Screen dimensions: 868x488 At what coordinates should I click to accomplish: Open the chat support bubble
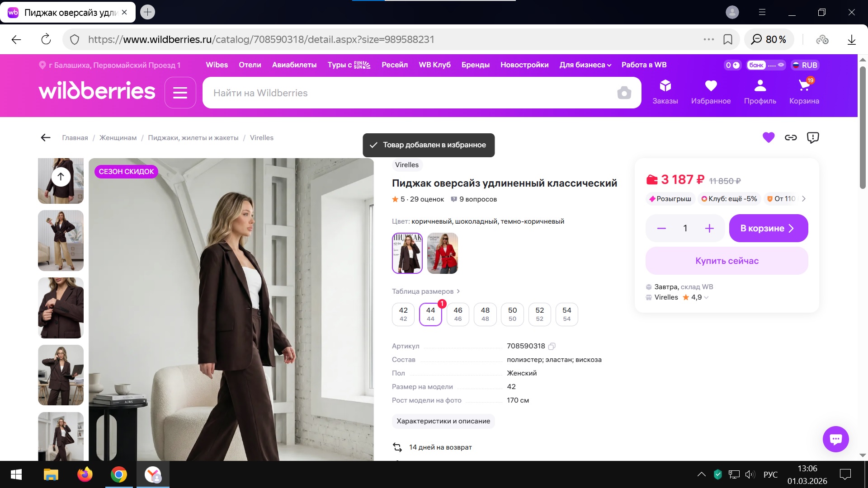click(835, 439)
